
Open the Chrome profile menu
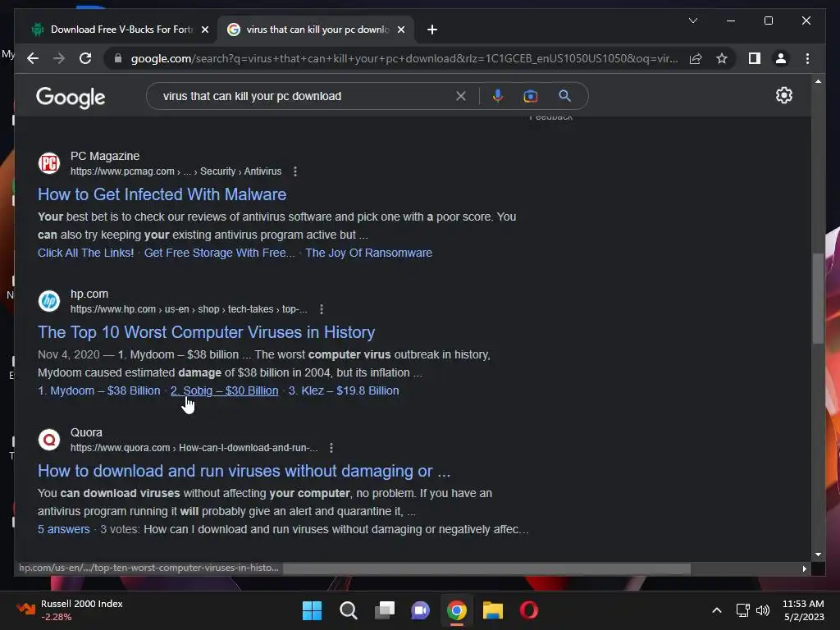coord(781,58)
